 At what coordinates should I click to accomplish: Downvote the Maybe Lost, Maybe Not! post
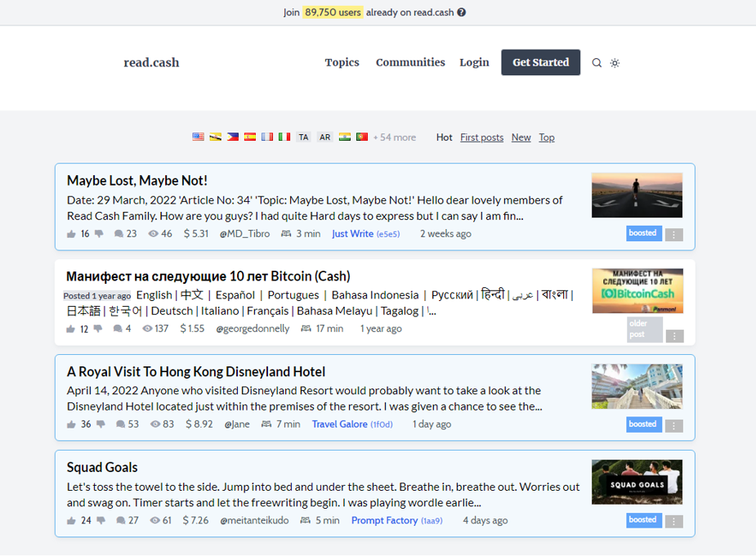(99, 234)
